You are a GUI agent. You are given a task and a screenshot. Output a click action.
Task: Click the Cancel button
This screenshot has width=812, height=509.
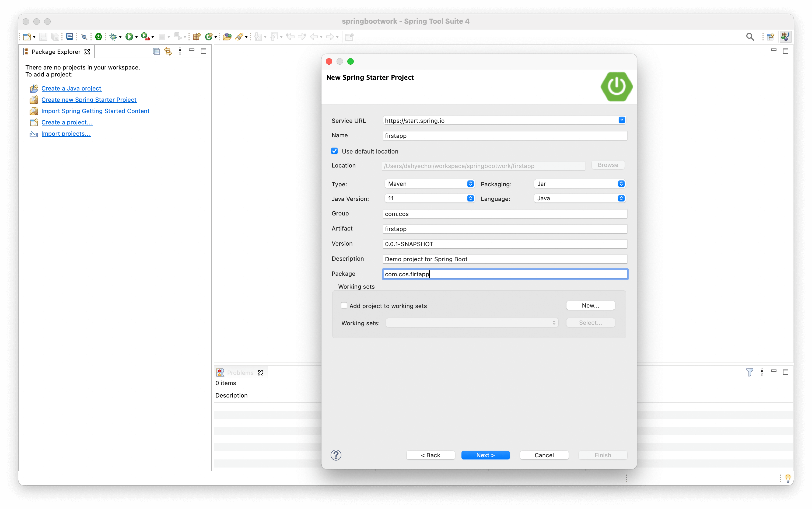(544, 455)
